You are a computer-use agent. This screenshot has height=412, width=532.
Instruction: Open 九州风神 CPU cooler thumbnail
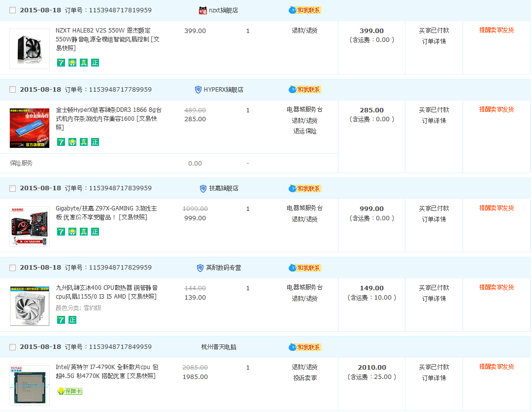tap(30, 306)
